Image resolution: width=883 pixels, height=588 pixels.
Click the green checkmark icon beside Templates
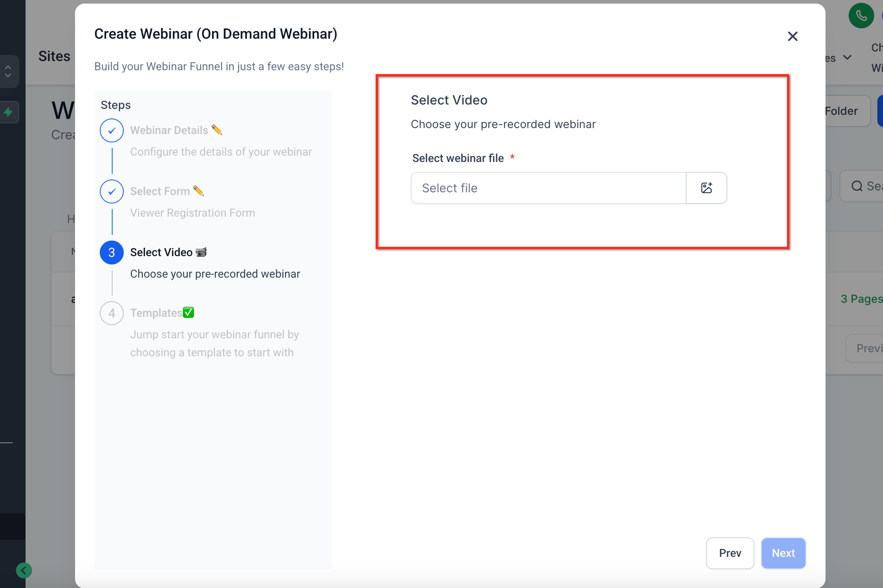tap(188, 312)
